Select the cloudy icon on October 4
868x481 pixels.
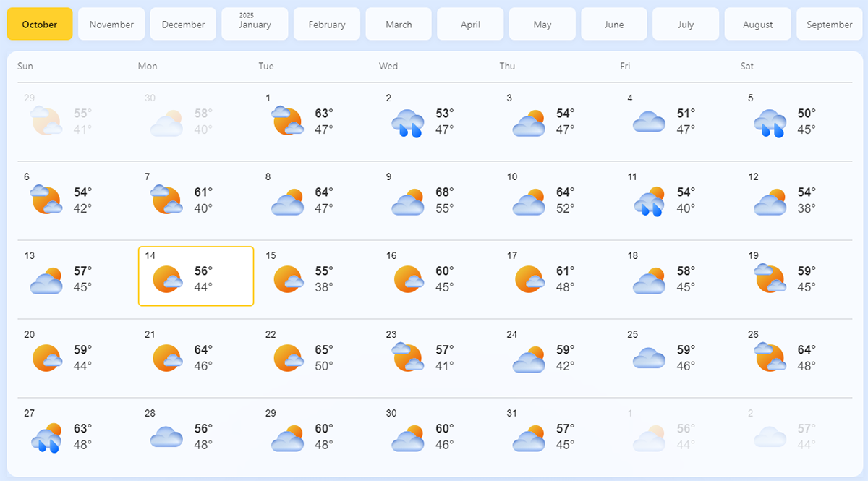tap(649, 123)
